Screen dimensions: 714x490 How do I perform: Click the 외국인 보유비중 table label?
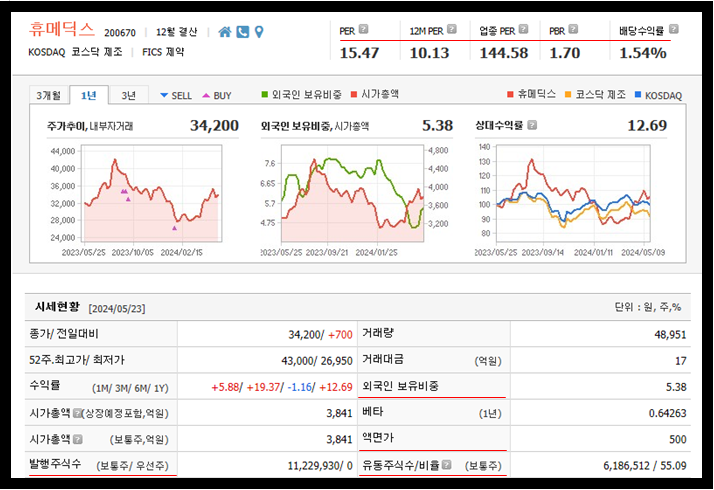point(400,386)
